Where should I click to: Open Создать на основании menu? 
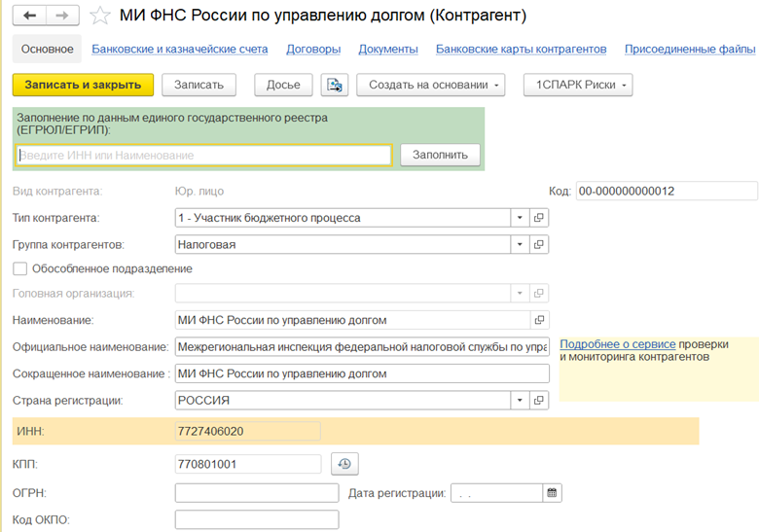tap(431, 86)
